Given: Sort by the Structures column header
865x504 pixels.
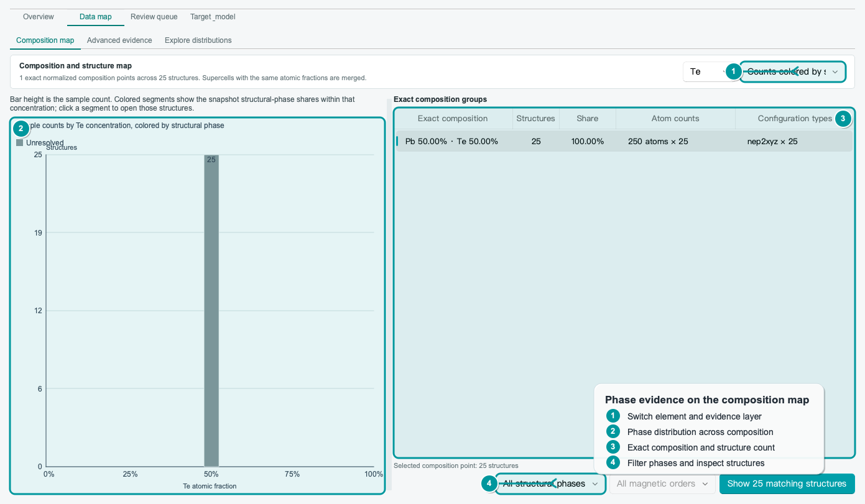Looking at the screenshot, I should [535, 118].
